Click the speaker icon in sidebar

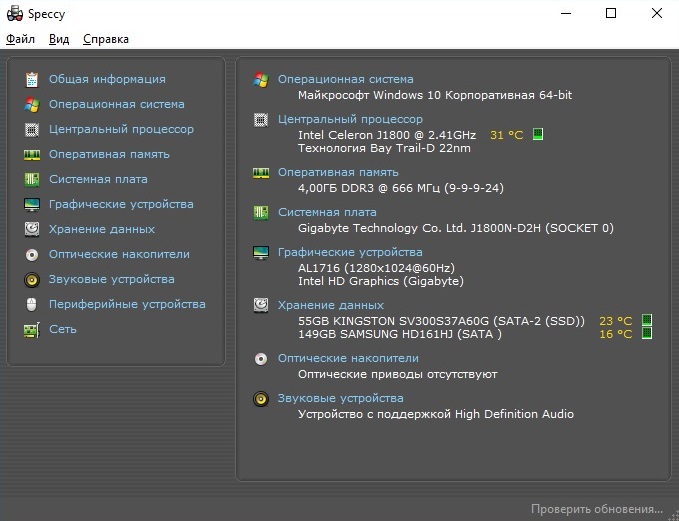point(32,280)
